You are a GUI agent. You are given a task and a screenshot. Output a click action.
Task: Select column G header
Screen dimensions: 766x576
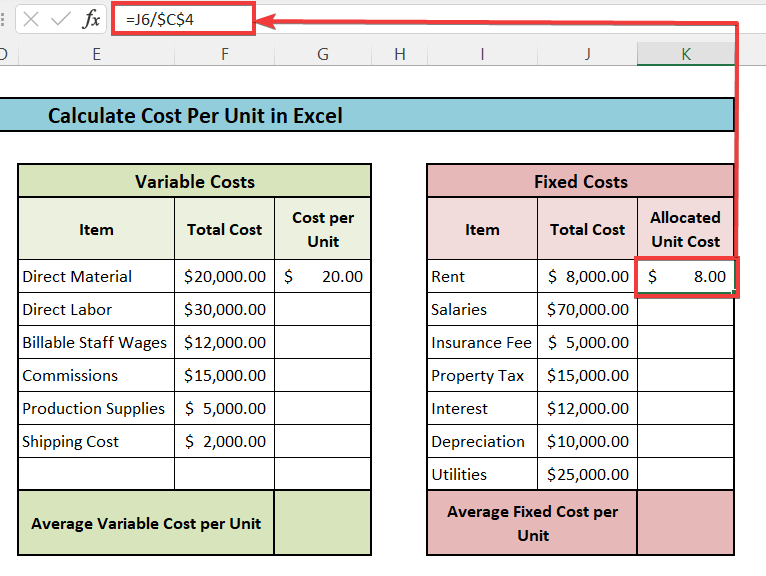point(322,54)
